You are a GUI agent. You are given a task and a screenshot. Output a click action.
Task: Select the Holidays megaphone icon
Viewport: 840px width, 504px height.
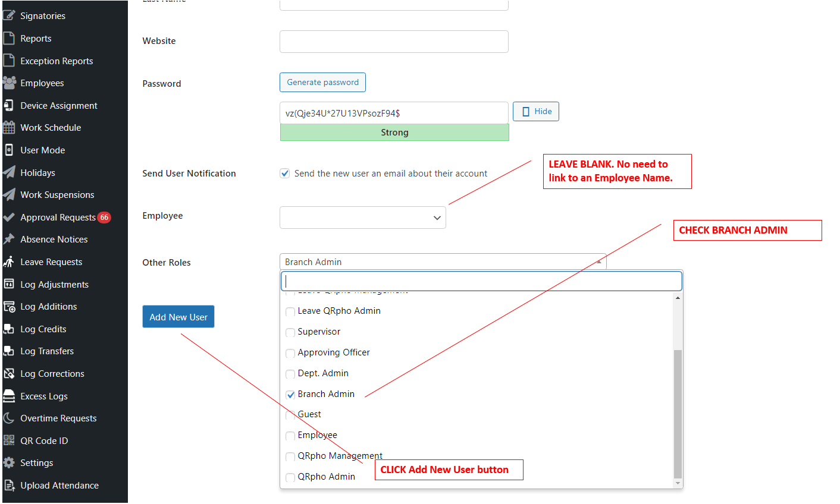point(8,172)
